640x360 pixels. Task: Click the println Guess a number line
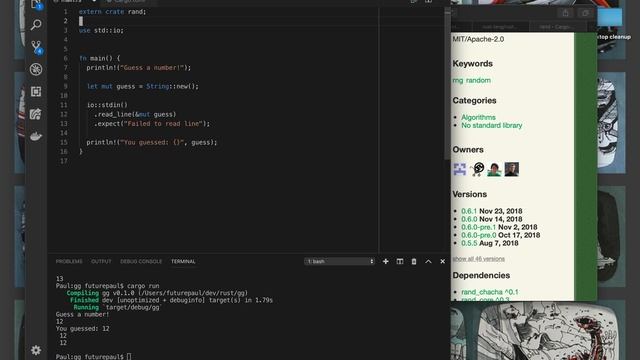pyautogui.click(x=138, y=67)
